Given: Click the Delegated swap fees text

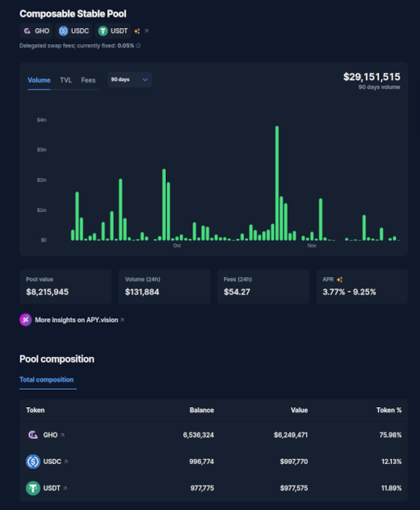Looking at the screenshot, I should click(77, 45).
